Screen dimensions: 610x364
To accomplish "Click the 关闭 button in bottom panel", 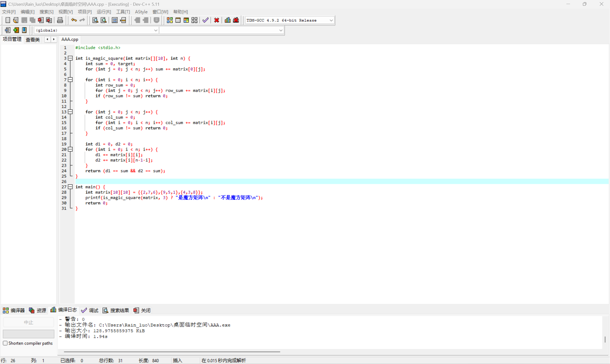I will [x=142, y=310].
